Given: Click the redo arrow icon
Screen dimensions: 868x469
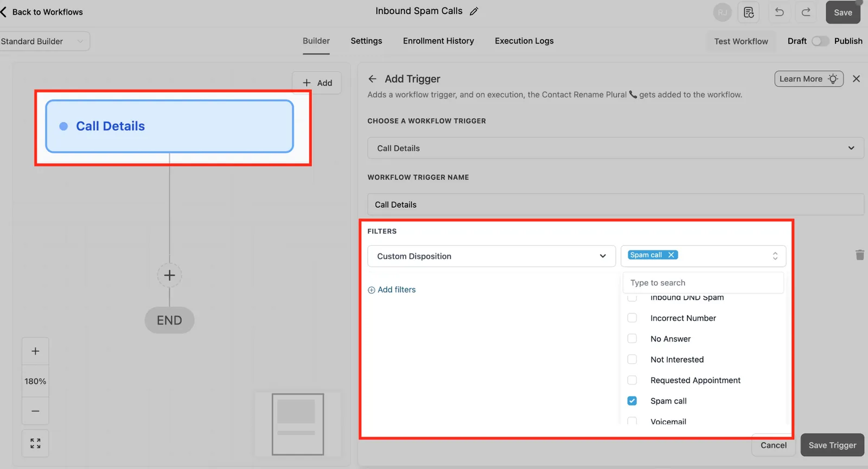Looking at the screenshot, I should (806, 12).
